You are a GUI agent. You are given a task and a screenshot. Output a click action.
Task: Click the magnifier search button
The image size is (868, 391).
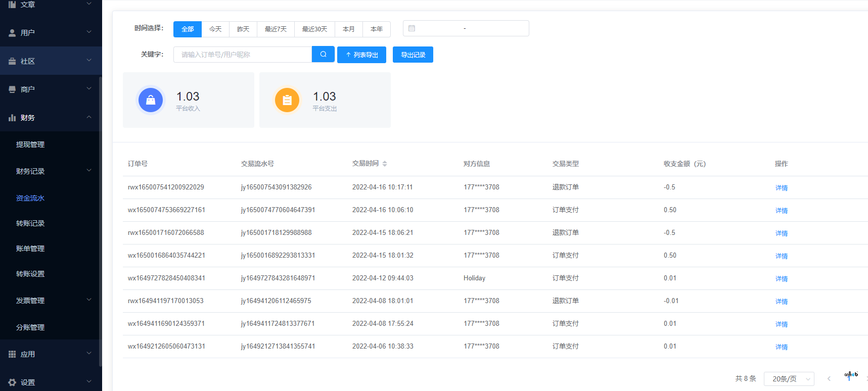click(323, 55)
